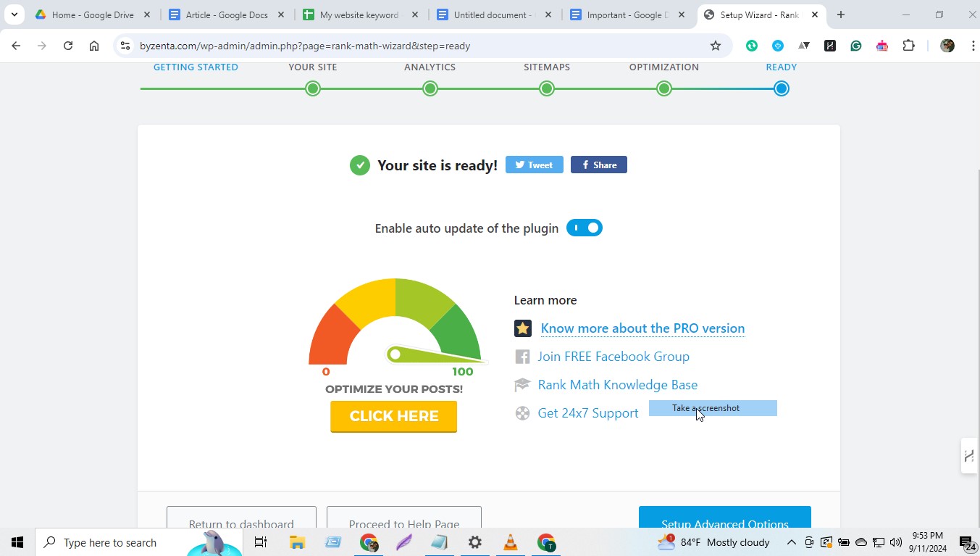Screen dimensions: 980x556
Task: Toggle auto update of the plugin
Action: point(585,228)
